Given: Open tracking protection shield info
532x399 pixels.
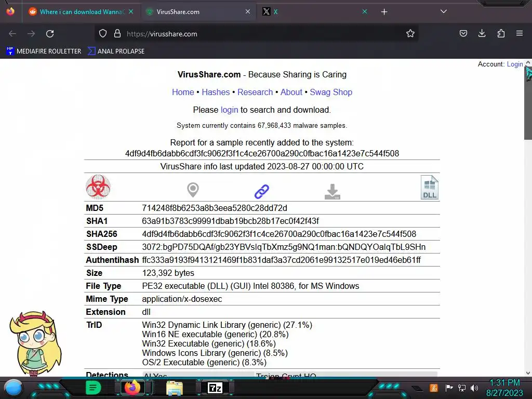Looking at the screenshot, I should click(x=103, y=34).
